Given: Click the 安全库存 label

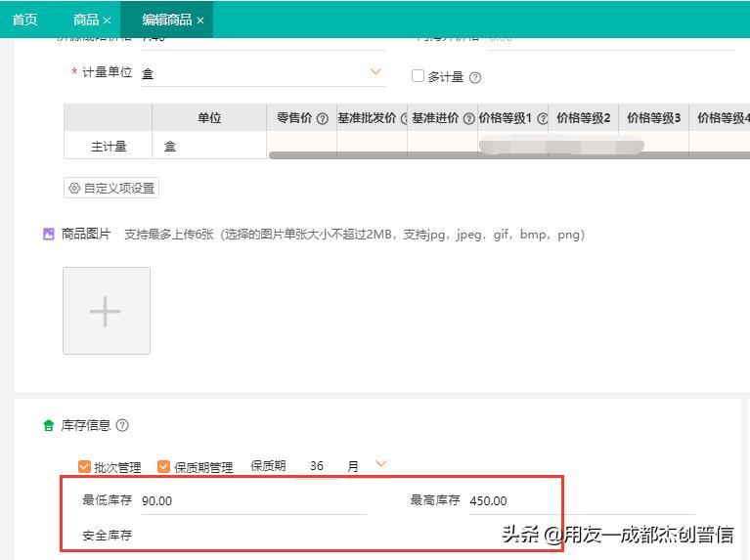Looking at the screenshot, I should 108,536.
